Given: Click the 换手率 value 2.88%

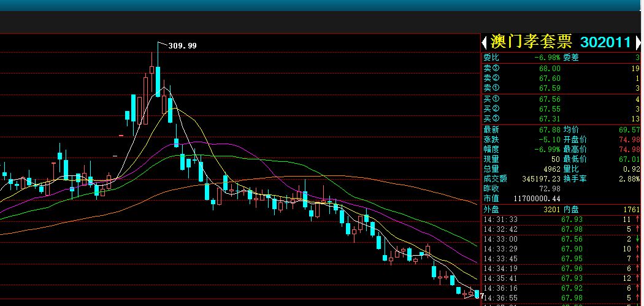Looking at the screenshot, I should tap(630, 179).
